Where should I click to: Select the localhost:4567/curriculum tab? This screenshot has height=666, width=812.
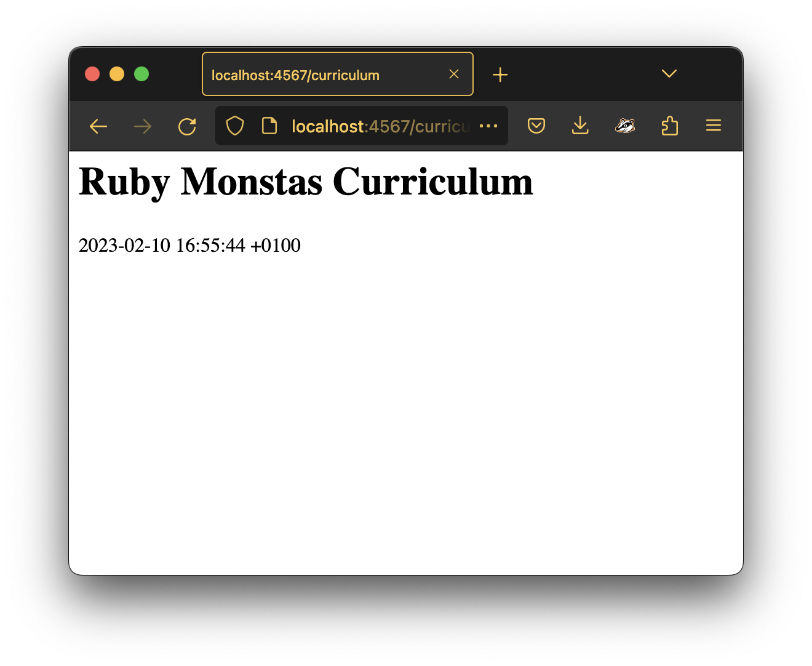coord(320,74)
